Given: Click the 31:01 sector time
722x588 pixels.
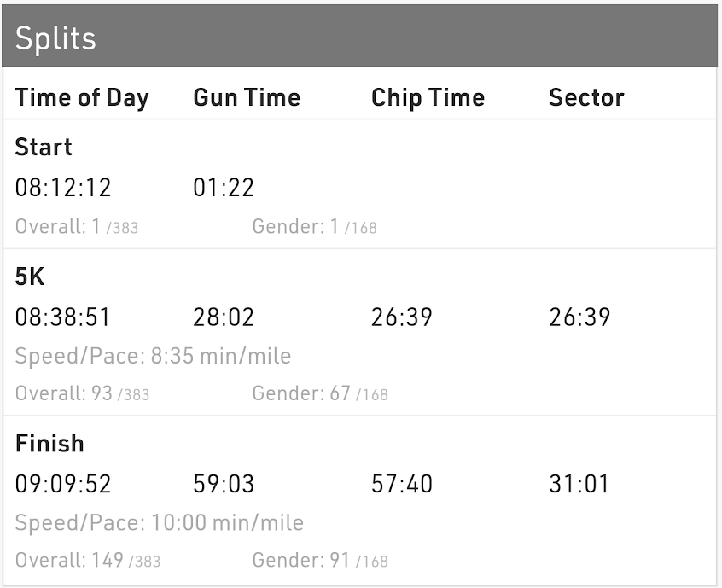Looking at the screenshot, I should point(579,485).
